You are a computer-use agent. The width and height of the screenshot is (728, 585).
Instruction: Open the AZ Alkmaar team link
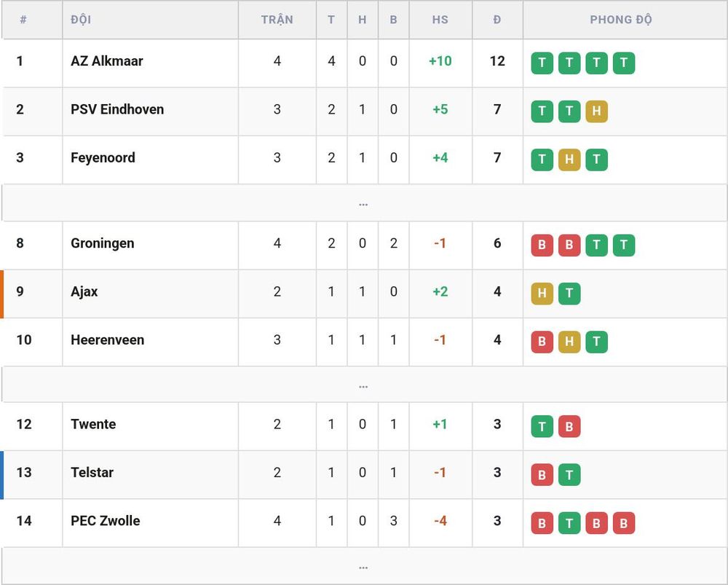click(x=107, y=61)
